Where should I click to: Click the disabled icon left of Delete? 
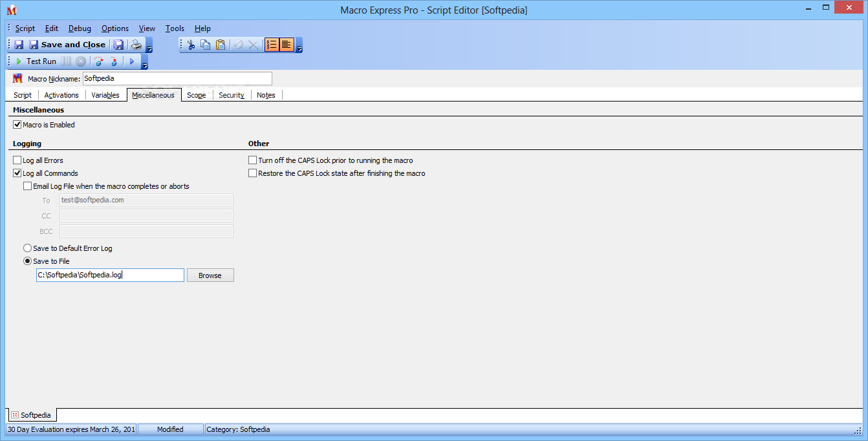tap(238, 45)
